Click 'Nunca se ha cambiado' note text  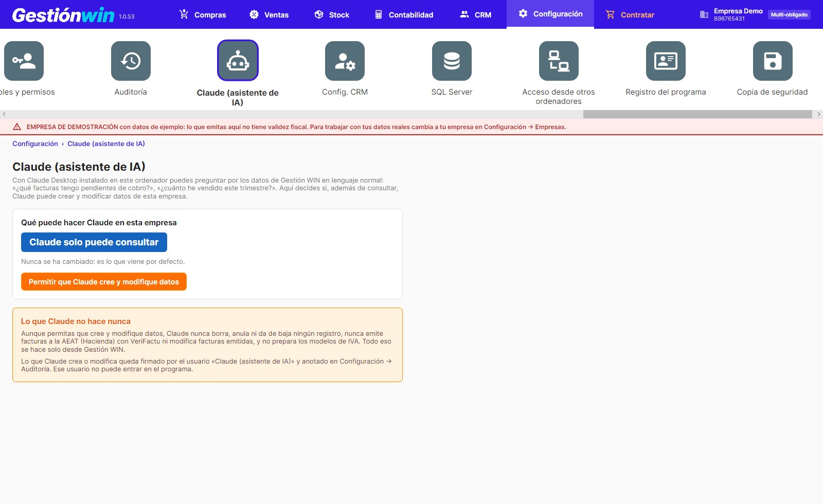(103, 262)
